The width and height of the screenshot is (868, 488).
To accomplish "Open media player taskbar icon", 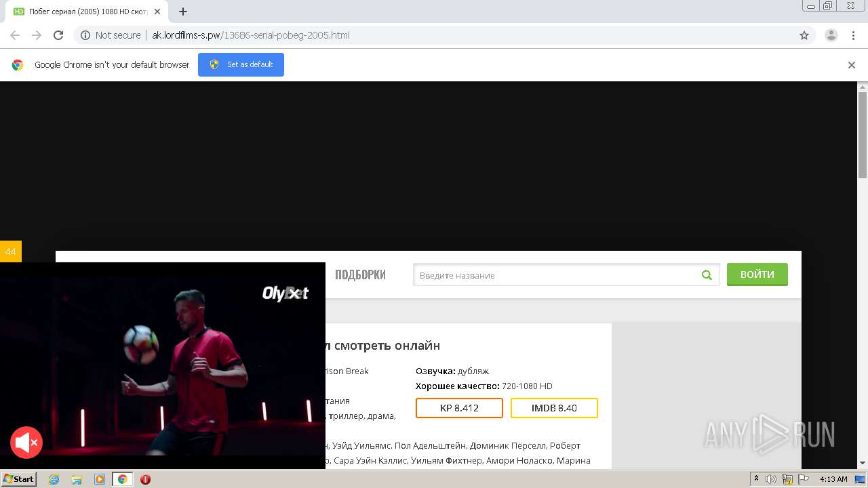I will point(100,479).
